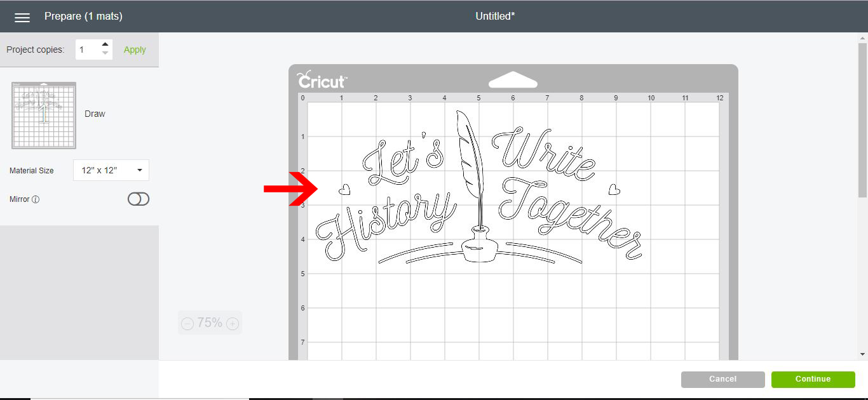
Task: Click the Prepare (1 mats) header label
Action: [83, 17]
